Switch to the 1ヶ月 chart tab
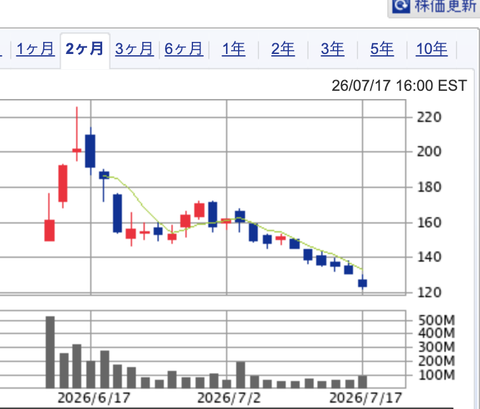 pos(35,49)
